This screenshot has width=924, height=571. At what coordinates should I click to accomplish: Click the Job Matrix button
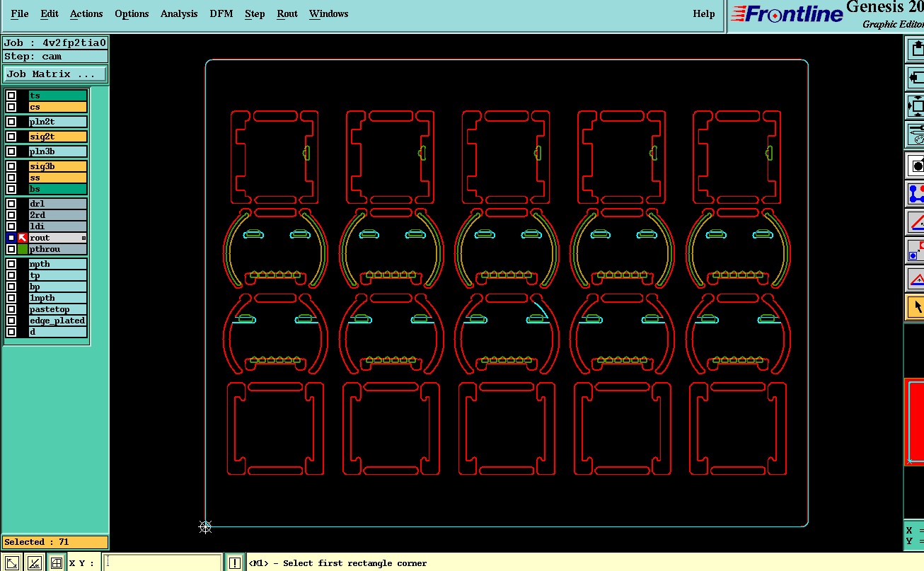(x=55, y=74)
